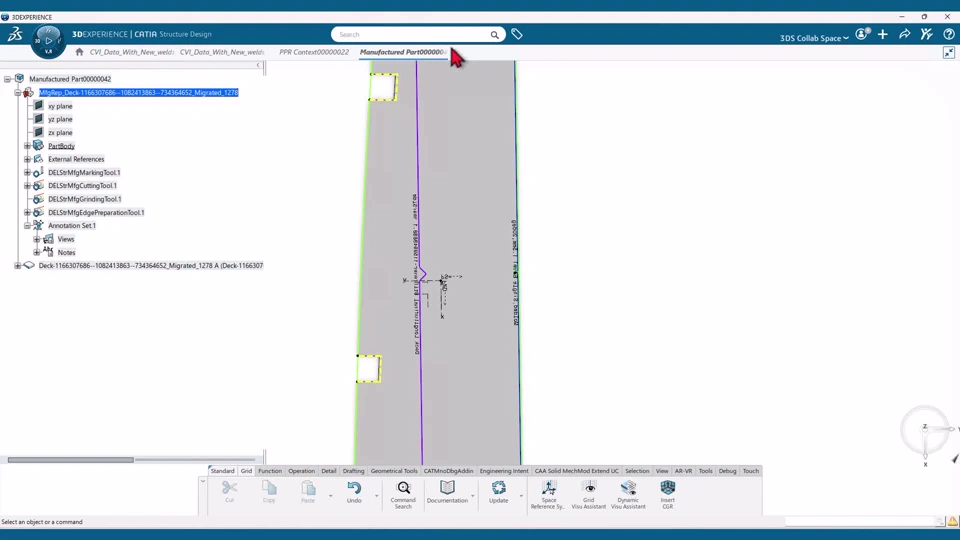
Task: Collapse the action bar with left chevron
Action: click(x=203, y=481)
